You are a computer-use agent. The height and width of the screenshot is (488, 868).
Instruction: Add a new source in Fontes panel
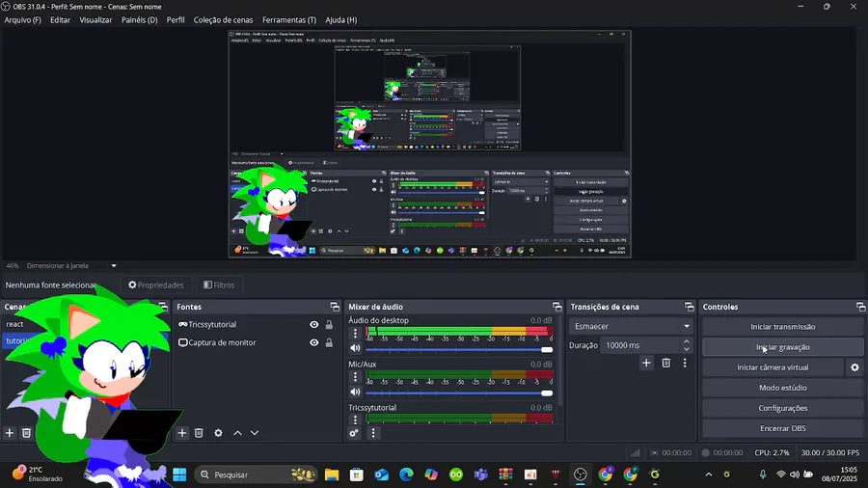point(182,433)
